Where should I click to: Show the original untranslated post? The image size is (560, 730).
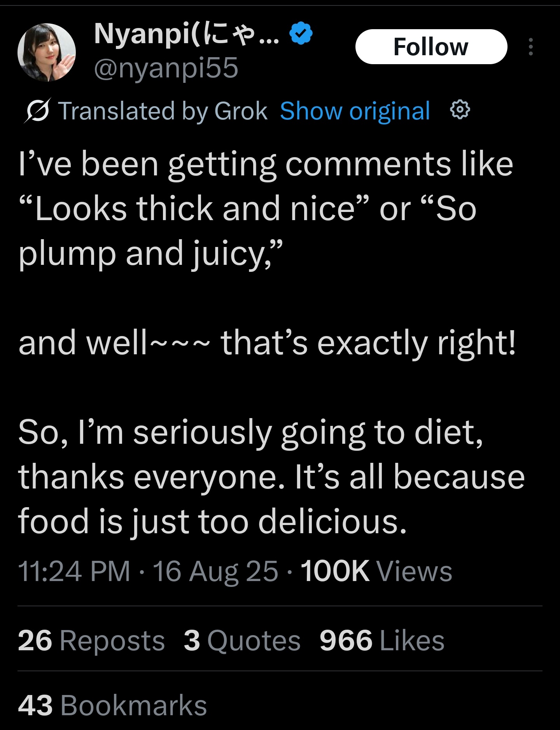coord(355,111)
